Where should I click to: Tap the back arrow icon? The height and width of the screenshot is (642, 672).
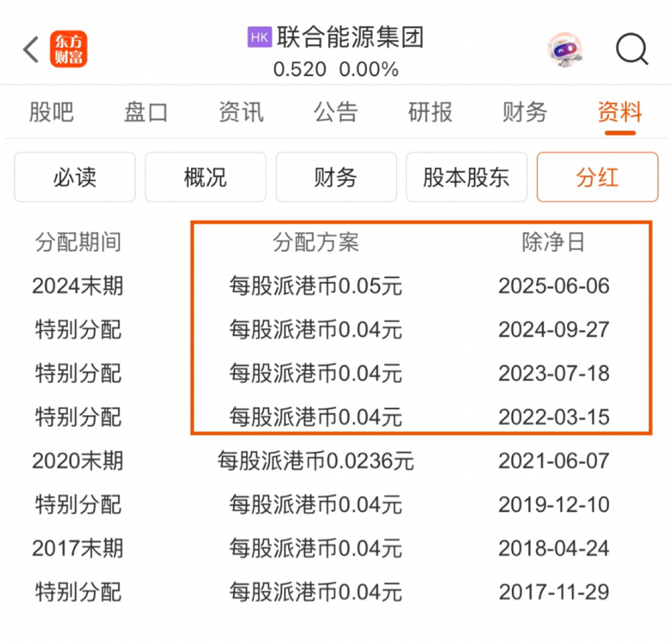(x=31, y=49)
